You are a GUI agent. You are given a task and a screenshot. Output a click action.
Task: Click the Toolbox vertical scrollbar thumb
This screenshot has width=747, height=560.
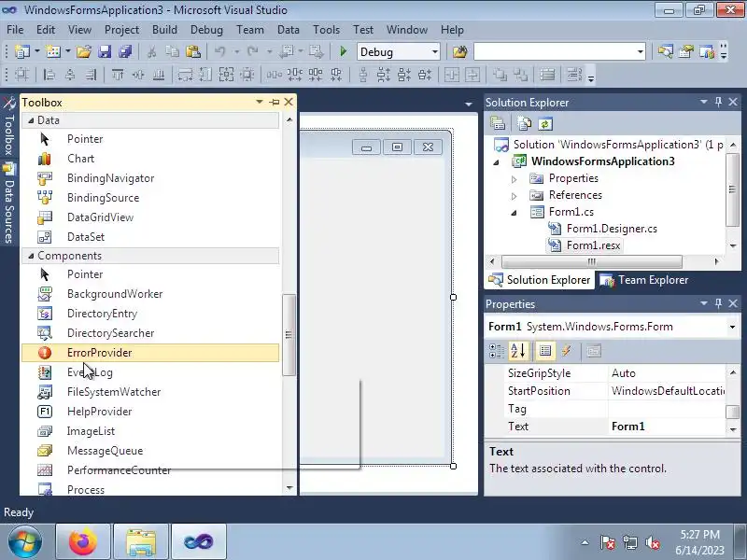[x=289, y=335]
